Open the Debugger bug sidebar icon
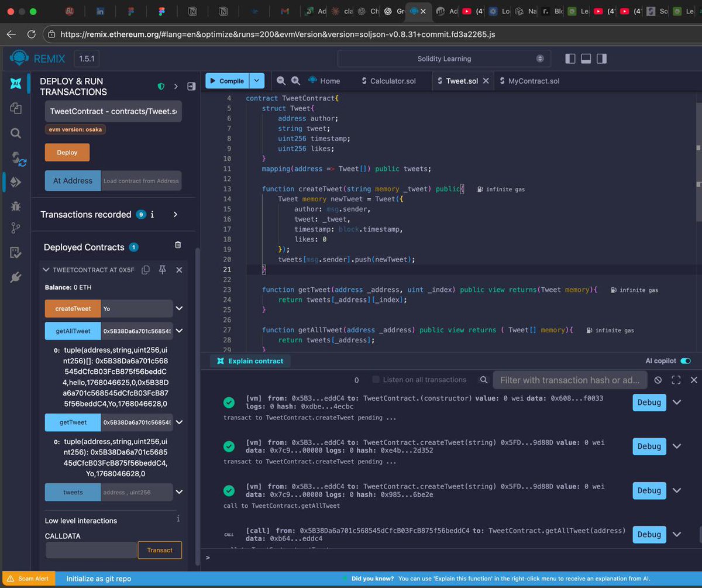 coord(16,205)
